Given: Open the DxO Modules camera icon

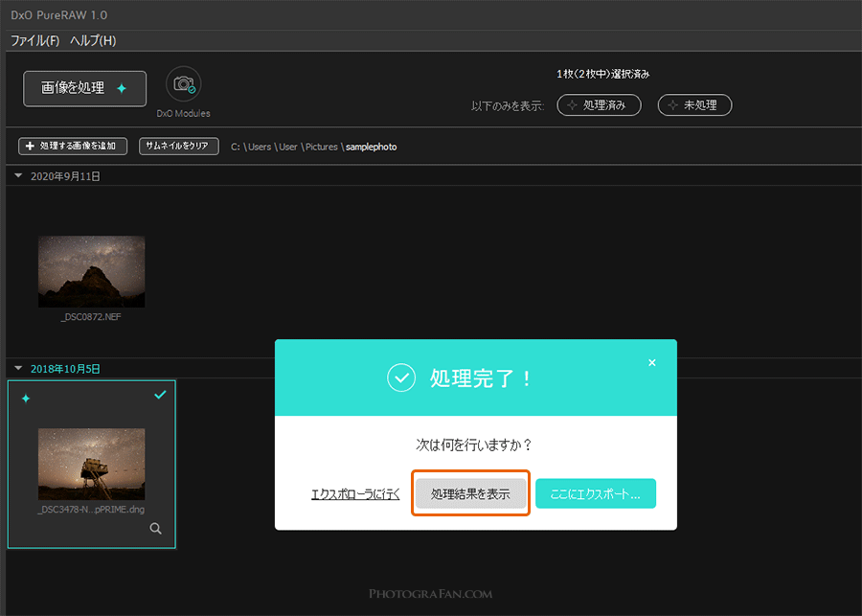Looking at the screenshot, I should coord(184,84).
